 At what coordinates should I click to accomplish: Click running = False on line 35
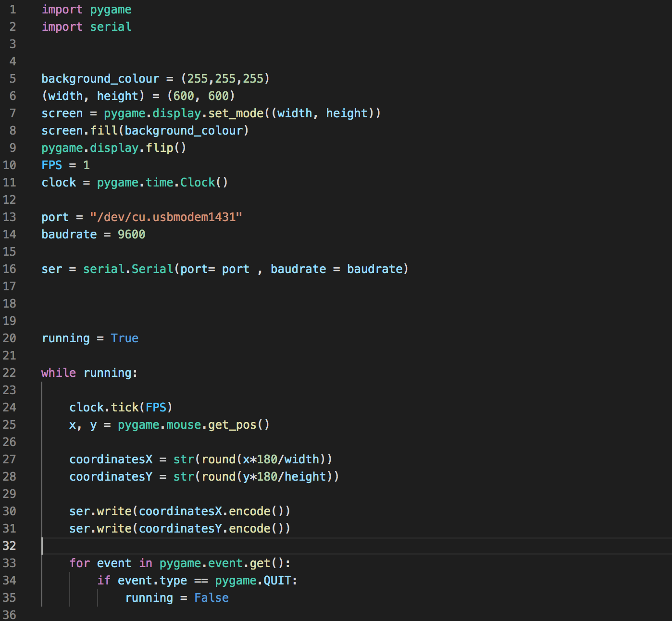click(177, 597)
